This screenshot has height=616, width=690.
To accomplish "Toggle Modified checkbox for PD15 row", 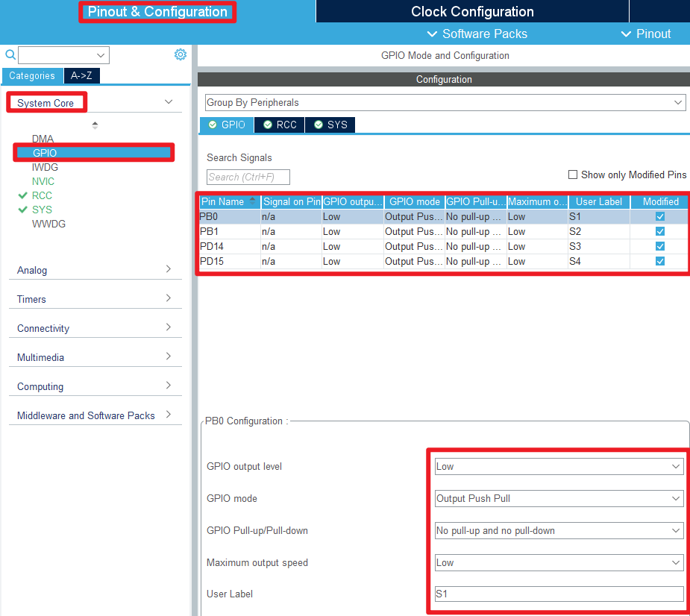I will 659,261.
